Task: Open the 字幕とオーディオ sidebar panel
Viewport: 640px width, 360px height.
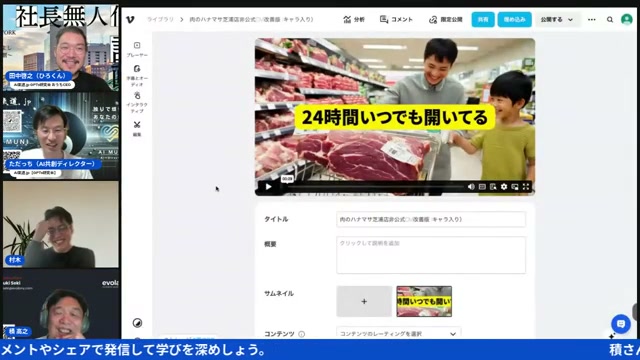Action: [x=137, y=76]
